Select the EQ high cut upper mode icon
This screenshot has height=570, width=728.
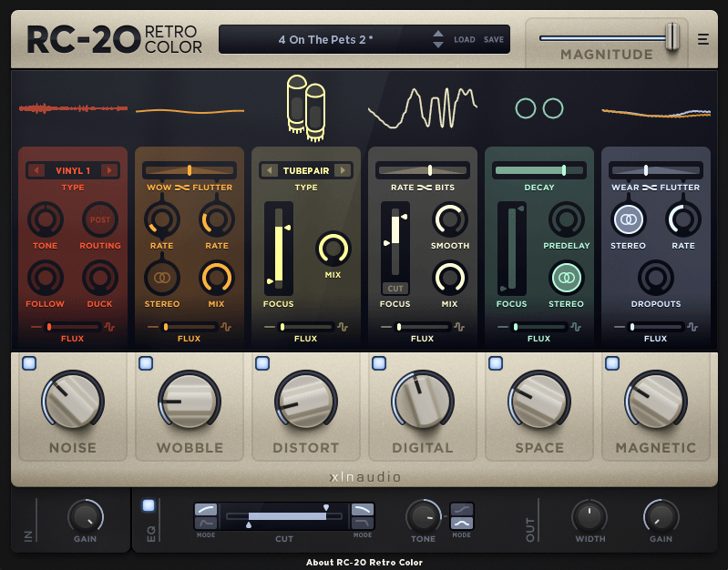362,510
